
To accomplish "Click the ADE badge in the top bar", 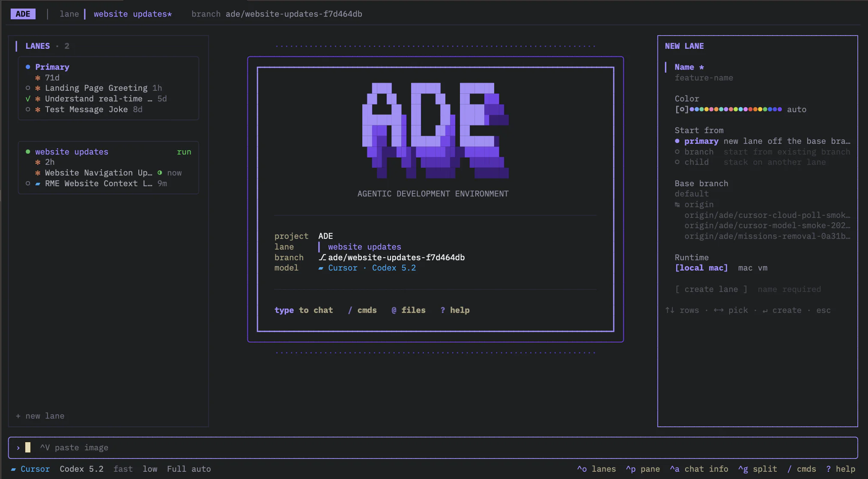I will (23, 14).
